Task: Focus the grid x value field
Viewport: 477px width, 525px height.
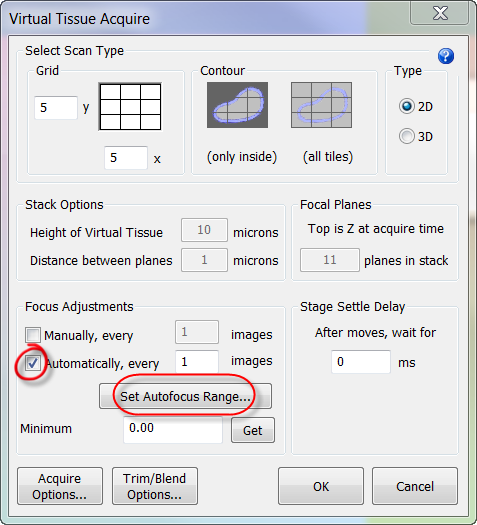Action: point(126,158)
